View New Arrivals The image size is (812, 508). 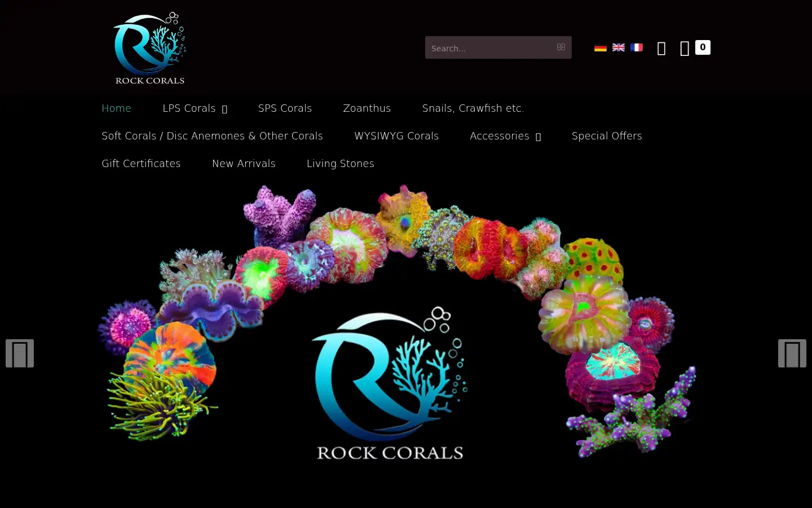(244, 163)
